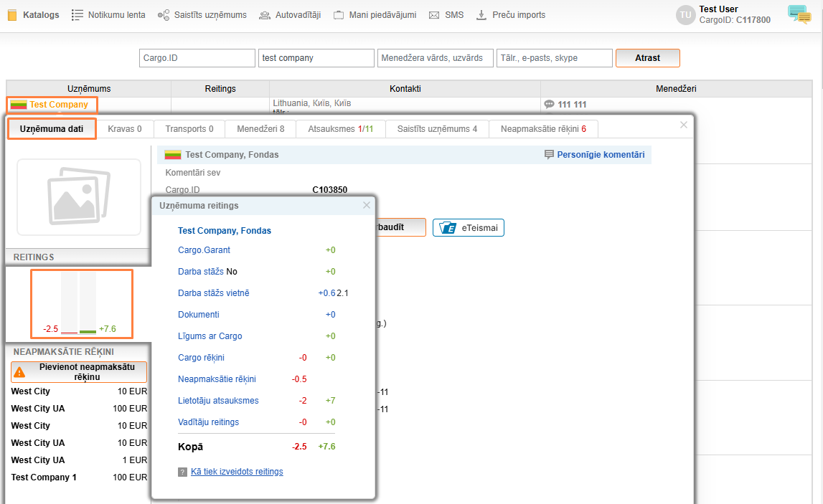This screenshot has width=823, height=504.
Task: Click the Katalogs folder icon
Action: point(12,15)
